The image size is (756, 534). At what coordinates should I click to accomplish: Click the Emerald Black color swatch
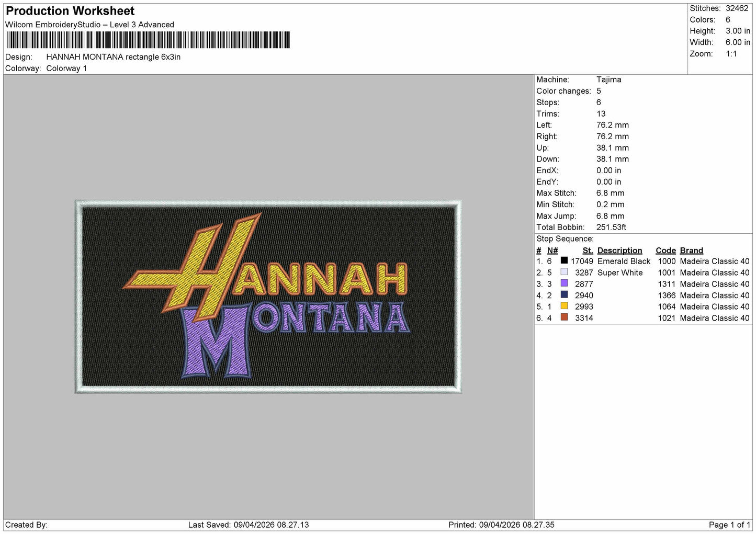564,260
